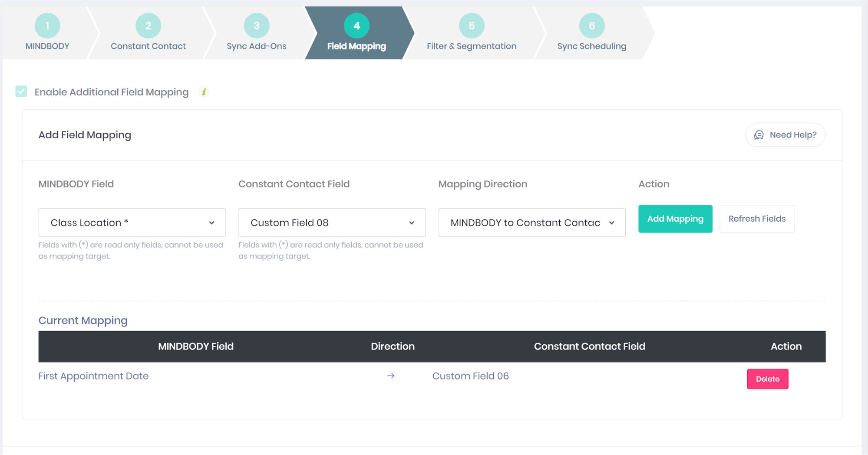This screenshot has height=455, width=868.
Task: Click the Add Field Mapping heading
Action: click(85, 135)
